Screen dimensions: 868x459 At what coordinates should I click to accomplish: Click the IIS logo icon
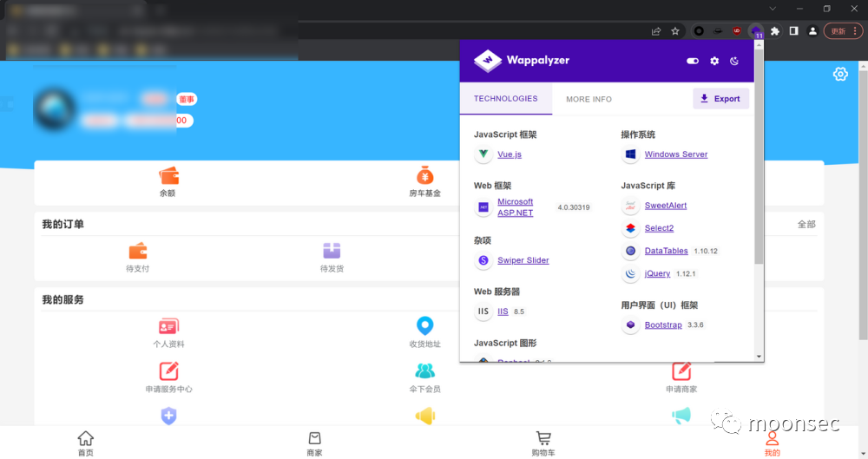pyautogui.click(x=483, y=311)
